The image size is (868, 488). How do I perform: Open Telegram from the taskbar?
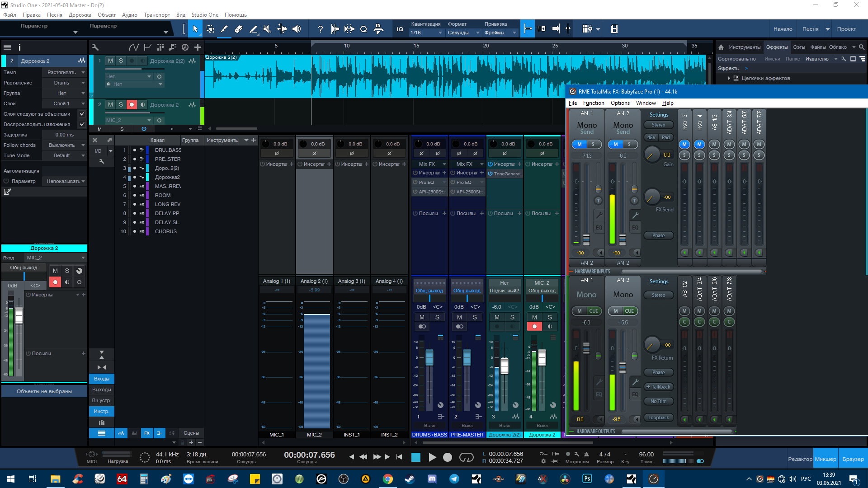pyautogui.click(x=454, y=479)
